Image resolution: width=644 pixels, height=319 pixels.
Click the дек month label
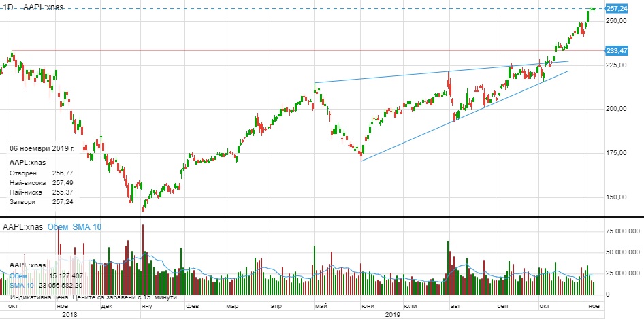coord(106,306)
